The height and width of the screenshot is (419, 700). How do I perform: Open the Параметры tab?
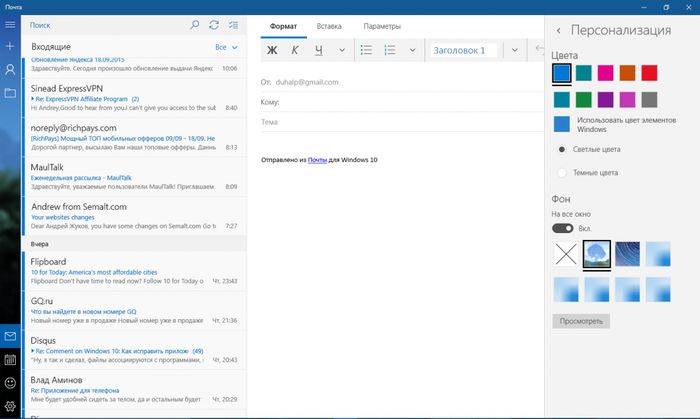[382, 24]
